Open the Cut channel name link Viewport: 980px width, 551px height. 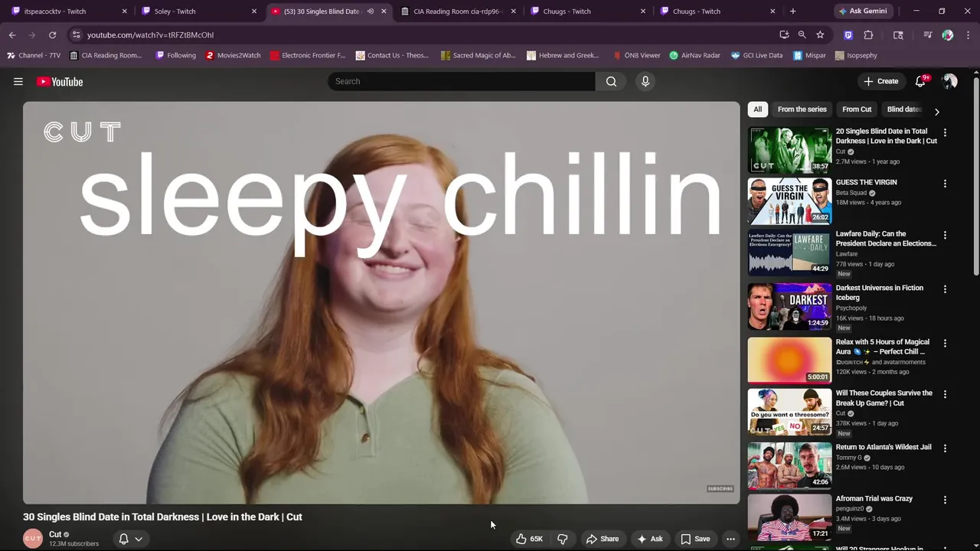pyautogui.click(x=55, y=534)
